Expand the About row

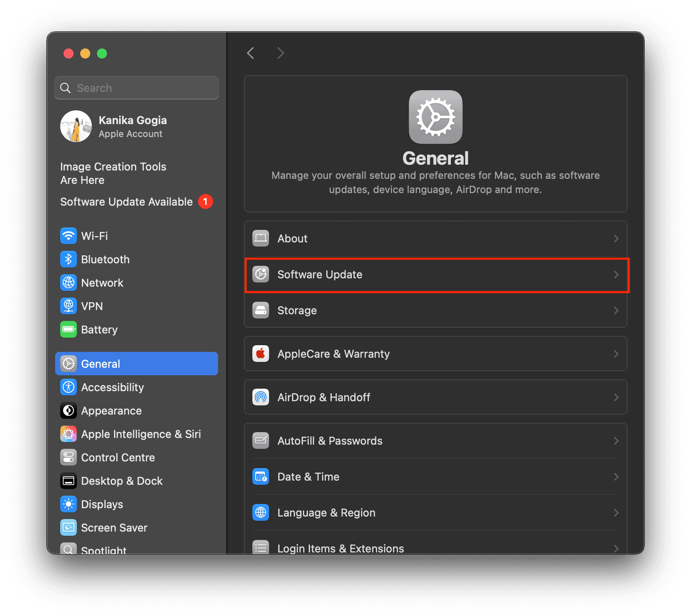(x=436, y=239)
